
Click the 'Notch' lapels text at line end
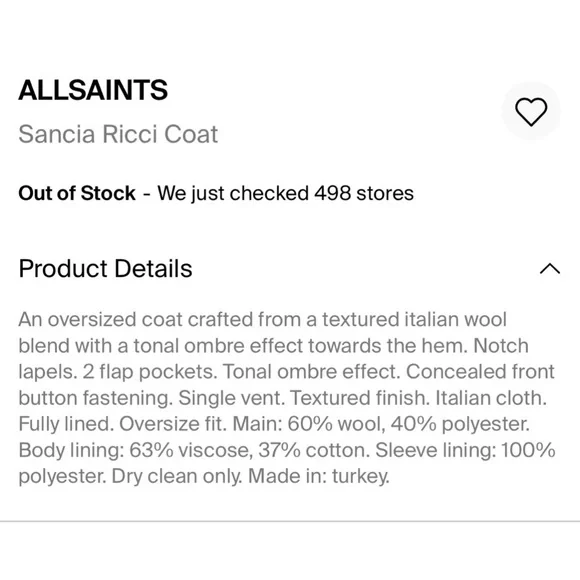tap(501, 345)
